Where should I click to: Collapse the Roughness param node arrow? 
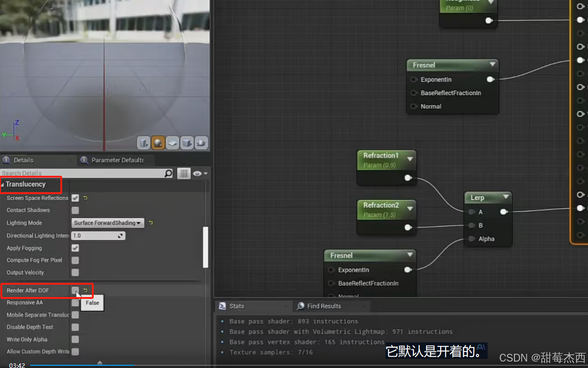[491, 1]
